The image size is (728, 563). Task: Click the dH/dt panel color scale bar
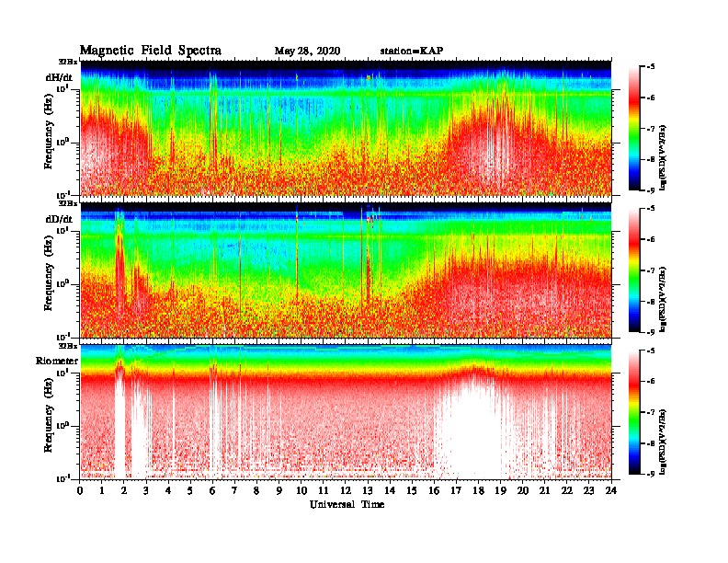click(633, 128)
